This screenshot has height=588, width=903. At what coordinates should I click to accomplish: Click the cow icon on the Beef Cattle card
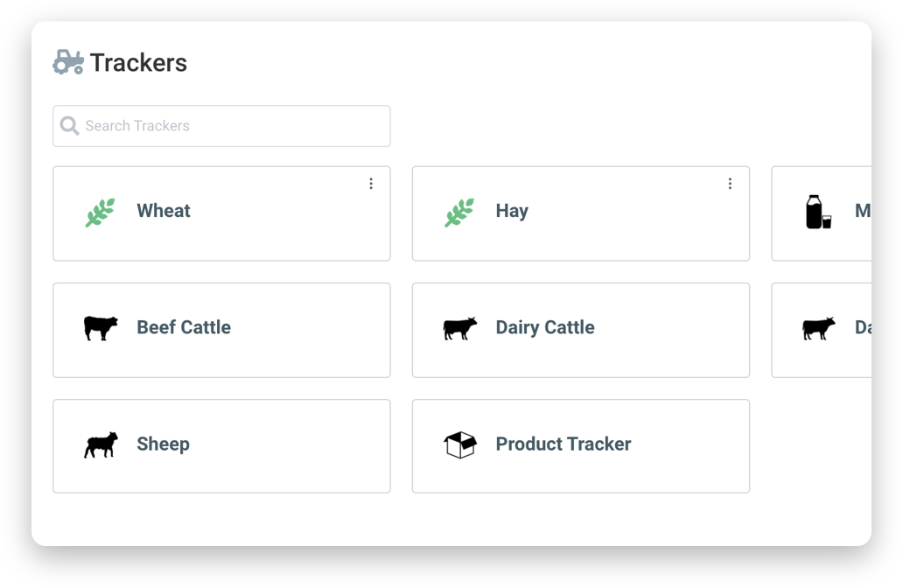pyautogui.click(x=99, y=327)
